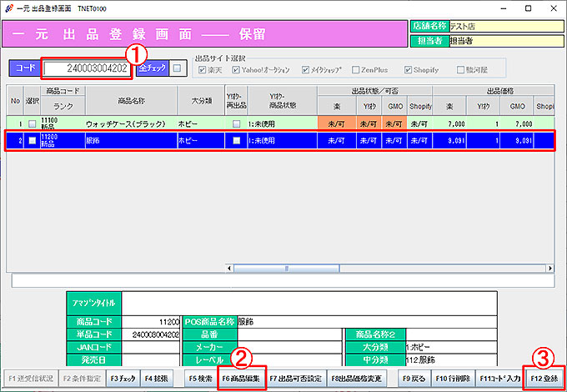Enable Yオク再出品 checkbox for ウォッチケース row
Screen dimensions: 567x392
(236, 123)
